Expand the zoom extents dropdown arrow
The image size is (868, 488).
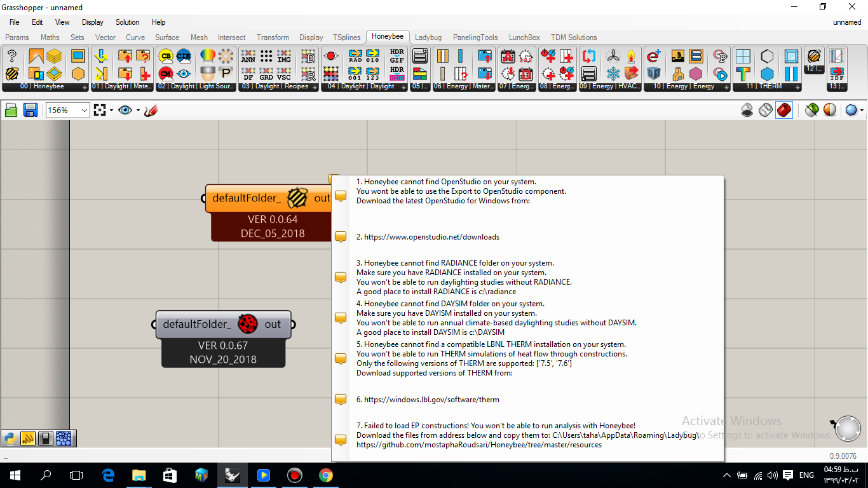tap(111, 111)
